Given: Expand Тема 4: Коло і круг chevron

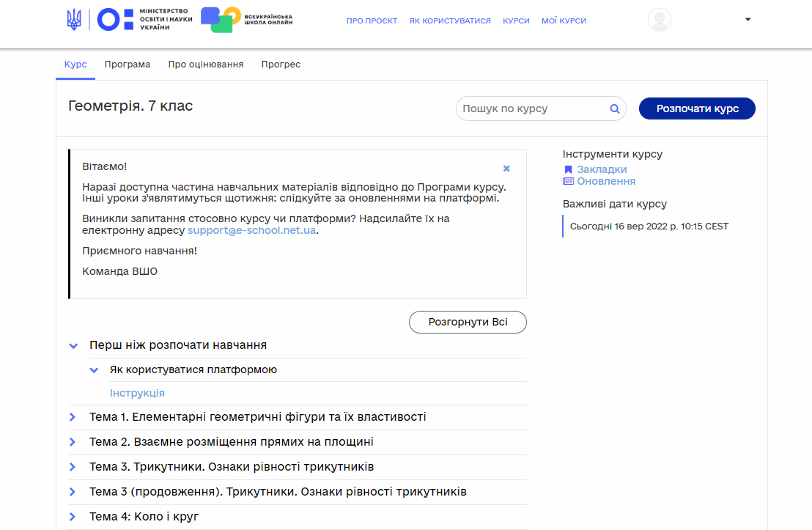Looking at the screenshot, I should point(73,517).
